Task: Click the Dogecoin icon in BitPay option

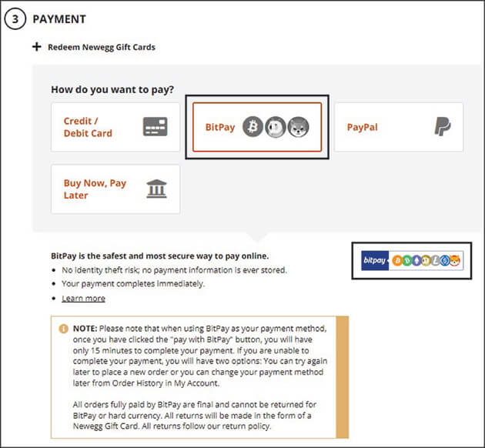Action: click(276, 127)
